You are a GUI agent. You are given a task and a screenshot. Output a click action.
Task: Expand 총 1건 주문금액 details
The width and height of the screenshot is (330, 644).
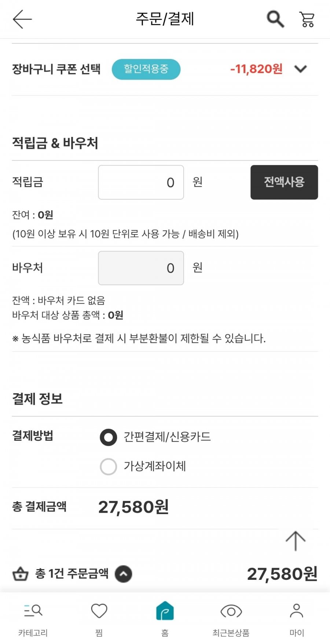click(124, 574)
